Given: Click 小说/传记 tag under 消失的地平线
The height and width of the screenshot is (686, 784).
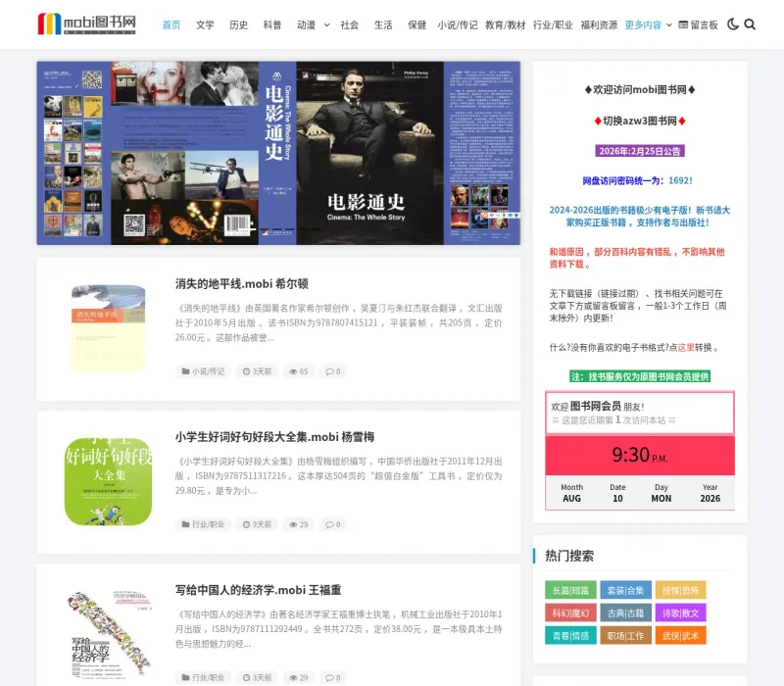Looking at the screenshot, I should tap(203, 371).
